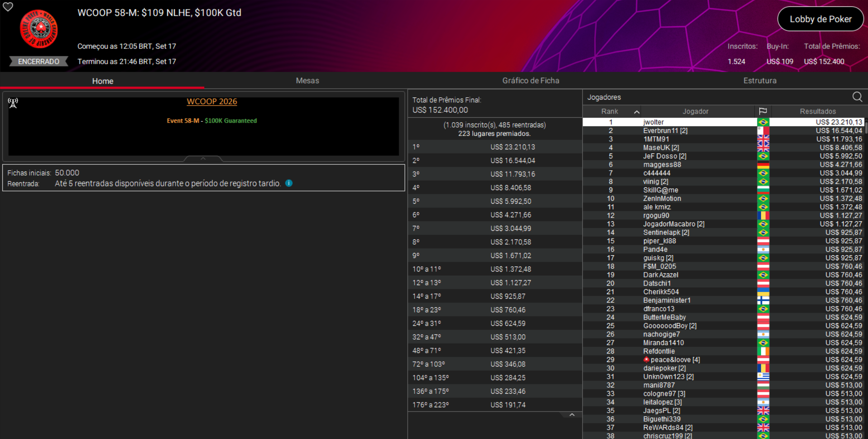Select player row ButterMeBaby

pyautogui.click(x=723, y=317)
